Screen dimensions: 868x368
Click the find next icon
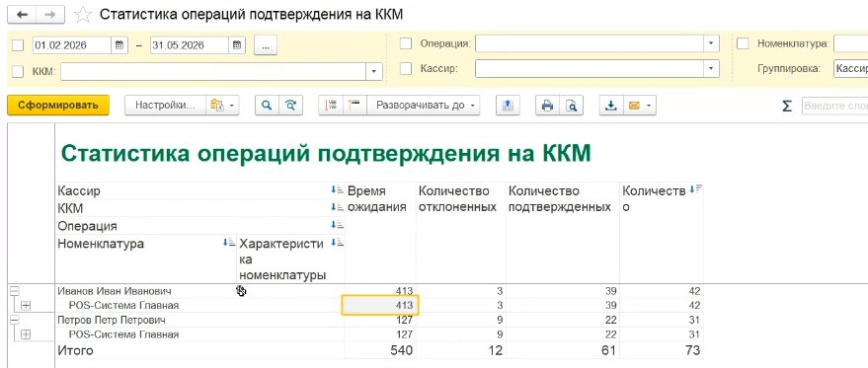[291, 106]
